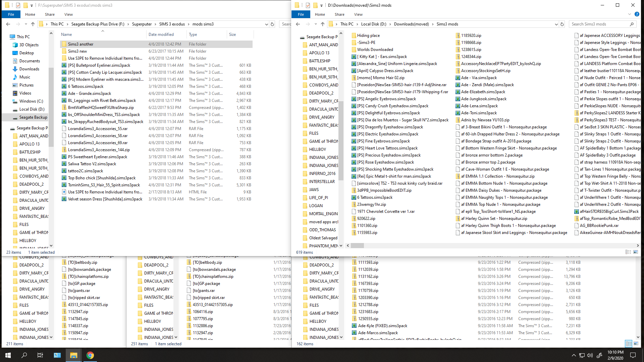Sort by Type column header

coord(207,35)
